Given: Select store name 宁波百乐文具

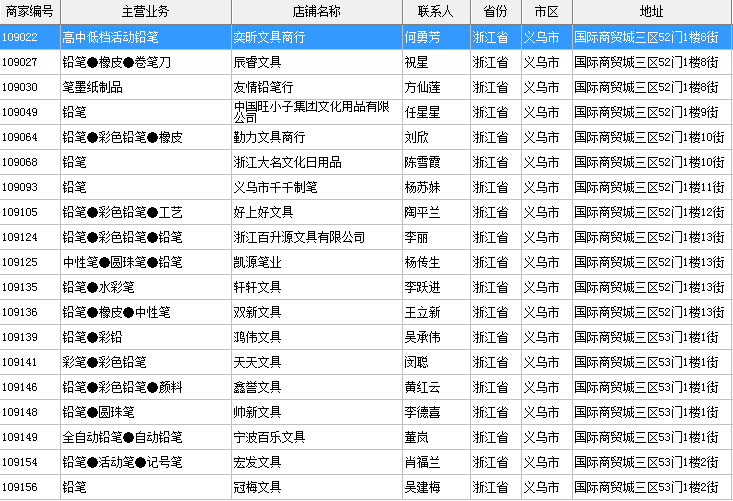Looking at the screenshot, I should (269, 437).
